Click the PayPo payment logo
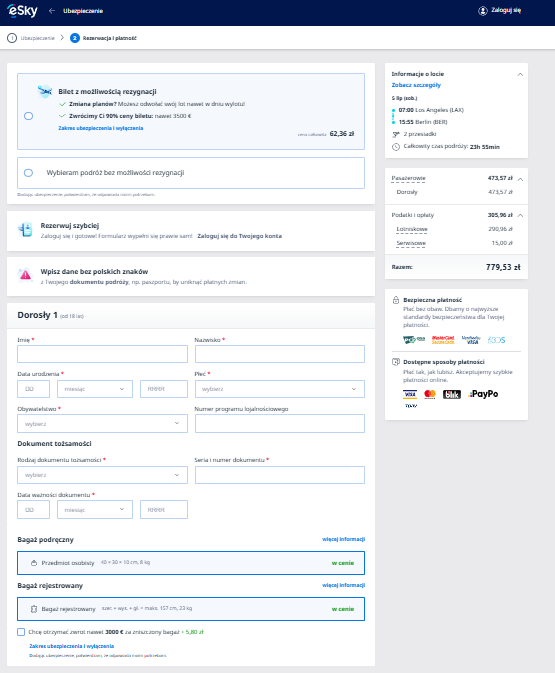 coord(483,394)
